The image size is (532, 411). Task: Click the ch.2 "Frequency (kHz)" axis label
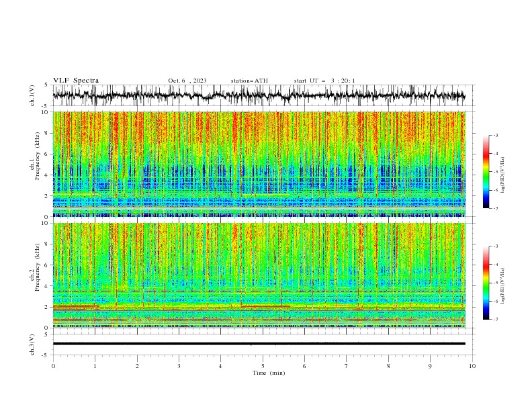37,267
